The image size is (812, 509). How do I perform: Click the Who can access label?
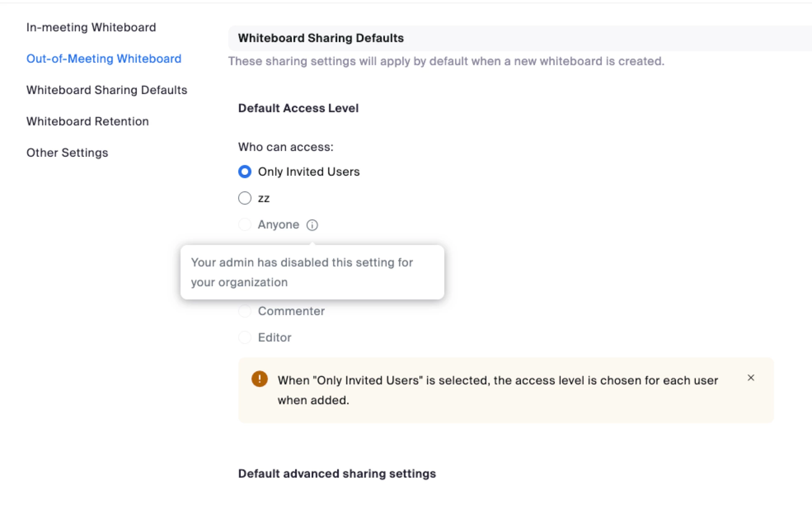coord(286,147)
